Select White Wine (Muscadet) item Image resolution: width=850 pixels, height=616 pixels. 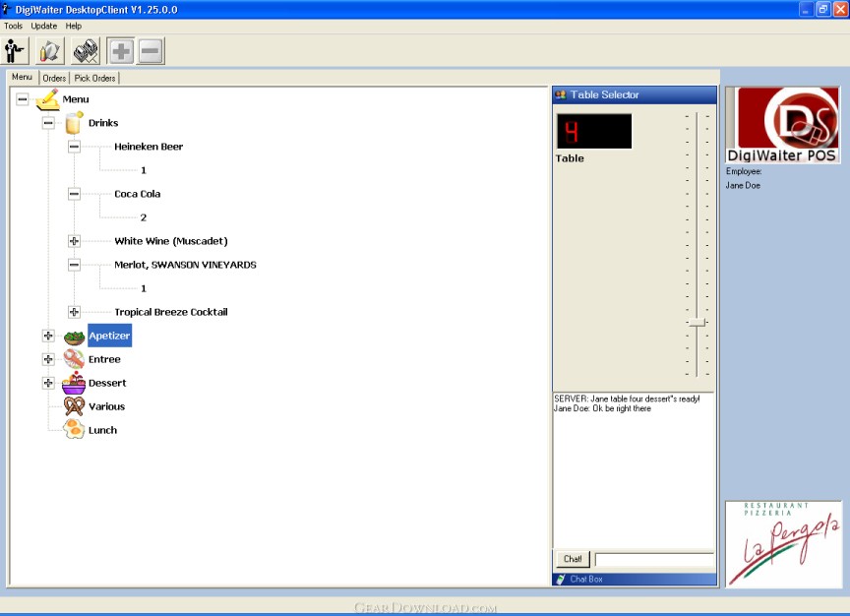[x=171, y=241]
